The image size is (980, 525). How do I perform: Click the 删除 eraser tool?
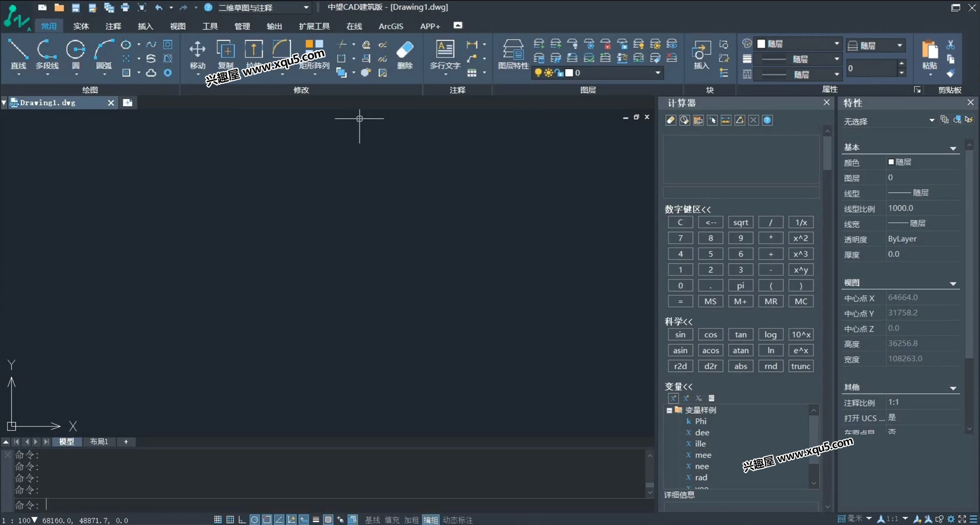[405, 54]
